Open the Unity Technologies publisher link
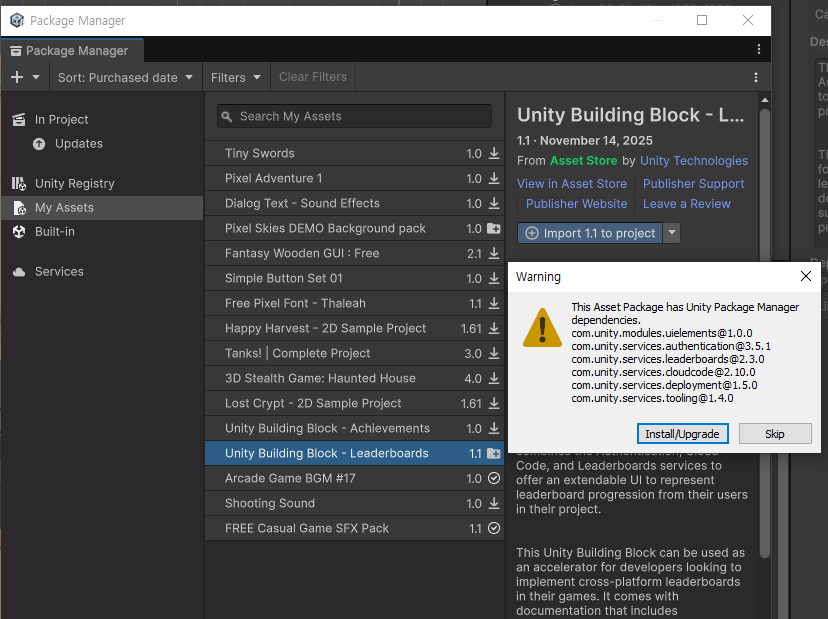The image size is (828, 619). tap(694, 161)
